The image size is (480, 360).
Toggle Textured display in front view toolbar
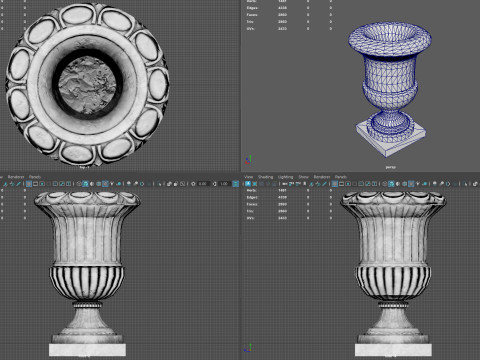tap(105, 184)
